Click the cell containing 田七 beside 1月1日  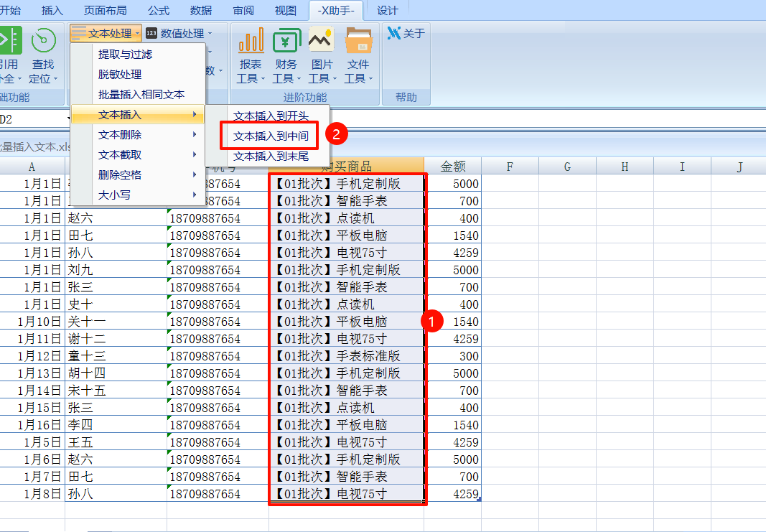[116, 235]
